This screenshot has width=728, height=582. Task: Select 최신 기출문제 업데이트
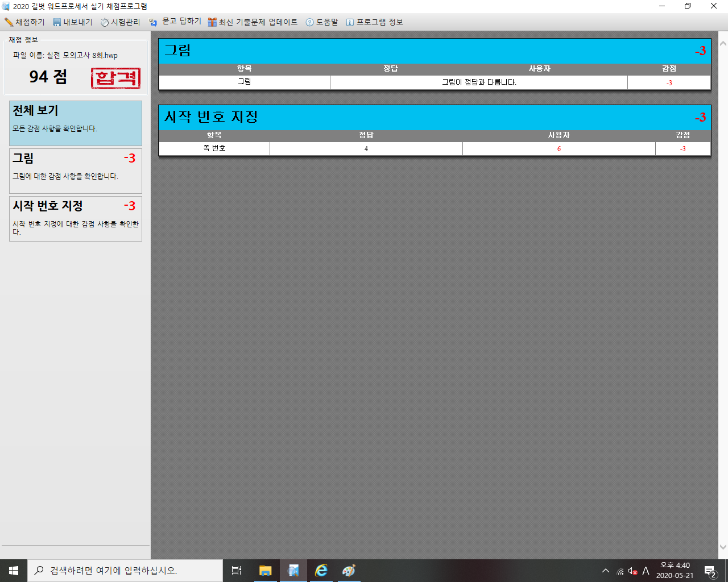click(253, 22)
